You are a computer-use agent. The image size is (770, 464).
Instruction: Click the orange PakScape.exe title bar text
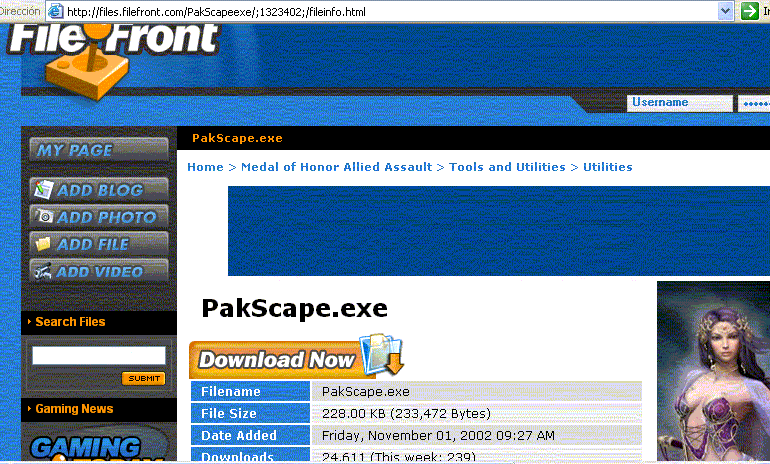point(237,138)
